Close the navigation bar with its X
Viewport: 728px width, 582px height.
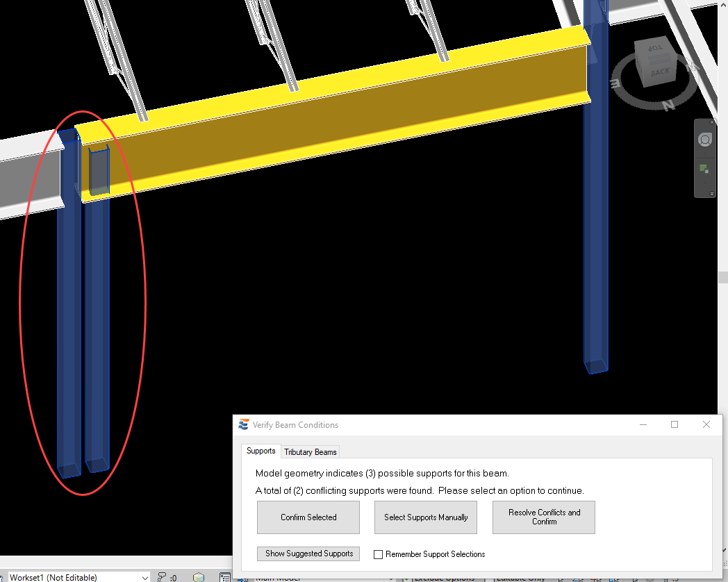pyautogui.click(x=711, y=123)
